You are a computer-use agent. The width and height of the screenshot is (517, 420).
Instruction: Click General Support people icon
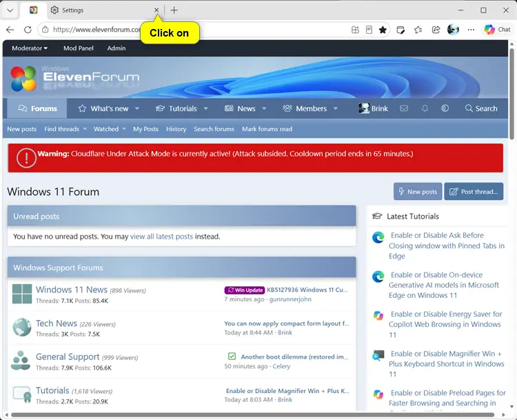click(x=21, y=361)
